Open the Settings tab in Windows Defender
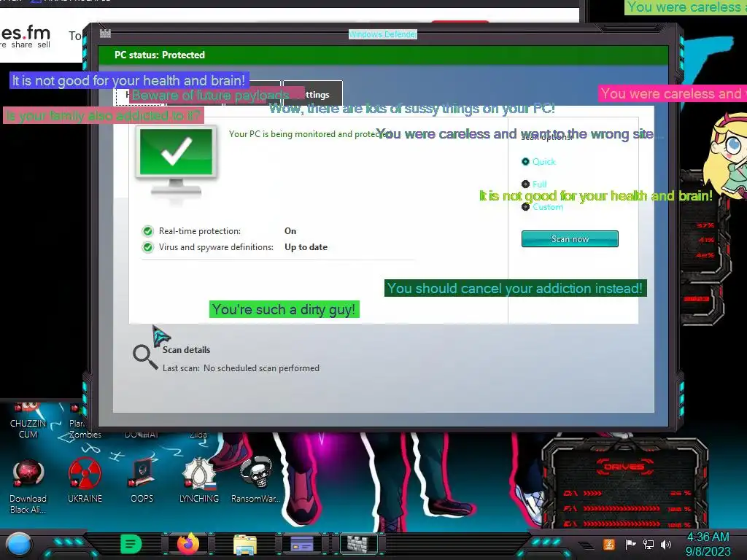This screenshot has width=747, height=560. point(313,94)
